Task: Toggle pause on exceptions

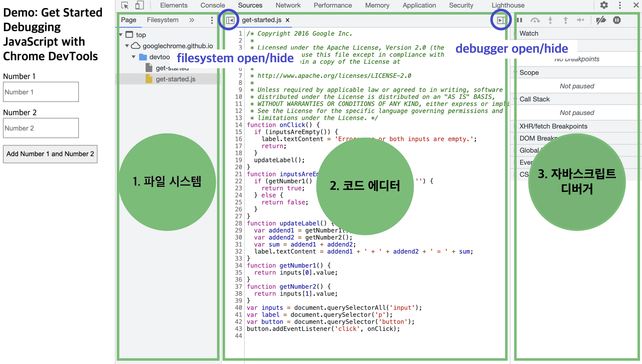Action: tap(617, 20)
